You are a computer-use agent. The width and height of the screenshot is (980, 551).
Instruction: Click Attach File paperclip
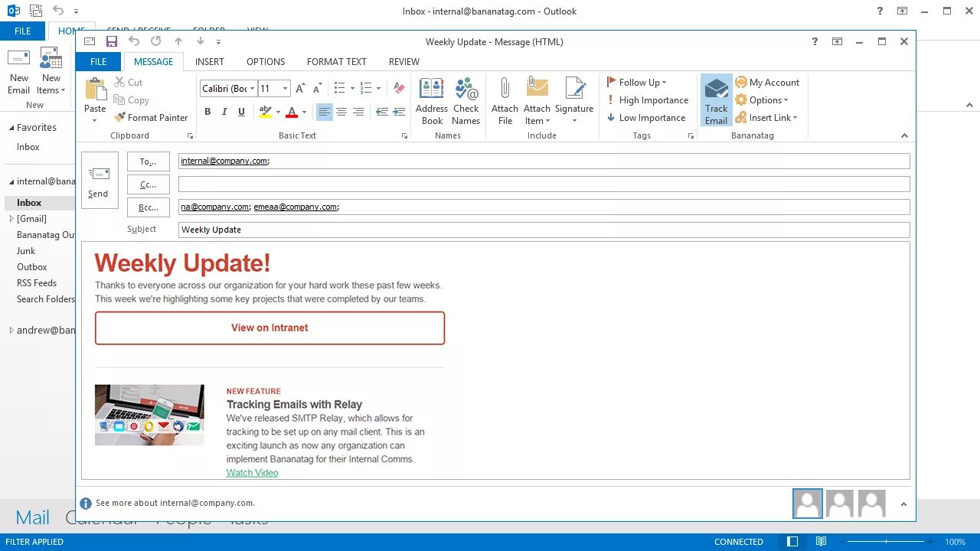click(x=505, y=101)
